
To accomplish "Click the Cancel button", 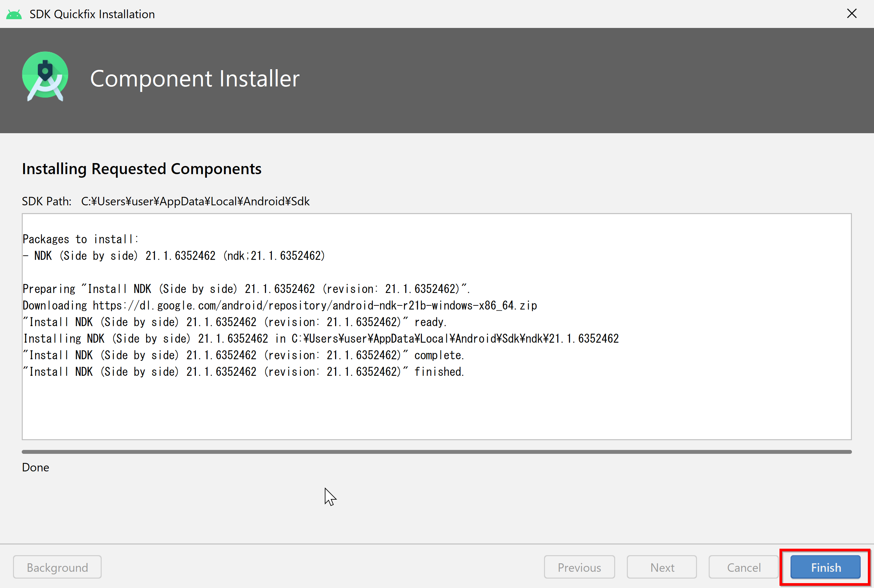I will [743, 567].
